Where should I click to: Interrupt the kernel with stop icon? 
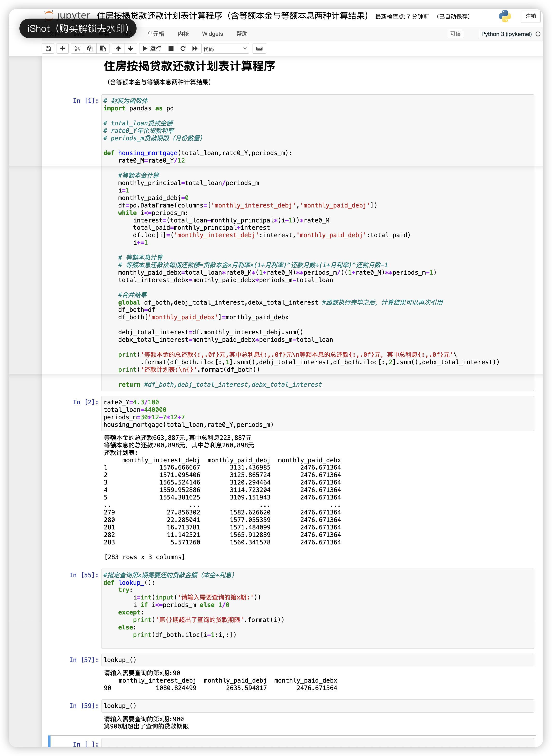[171, 48]
